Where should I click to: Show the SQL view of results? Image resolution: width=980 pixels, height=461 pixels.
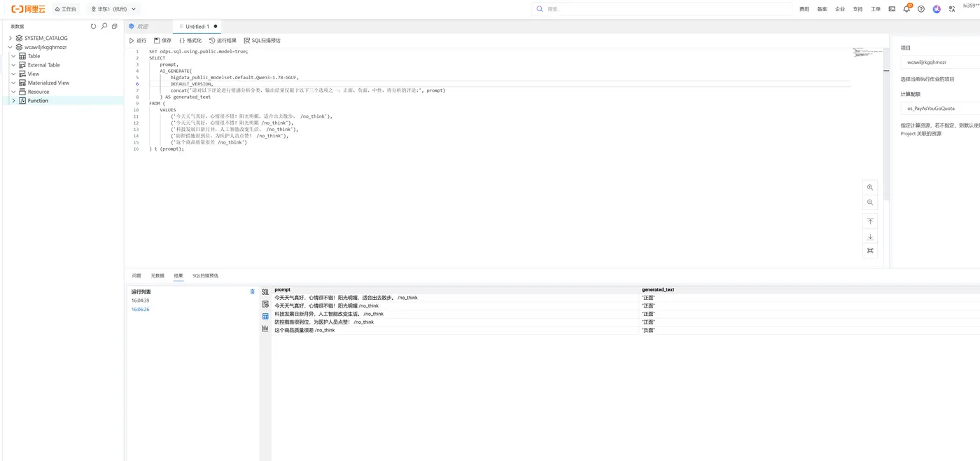coord(265,292)
